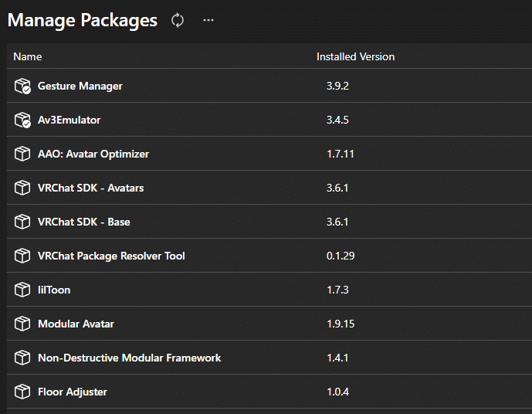Select the Gesture Manager package name
Image resolution: width=532 pixels, height=414 pixels.
[80, 87]
